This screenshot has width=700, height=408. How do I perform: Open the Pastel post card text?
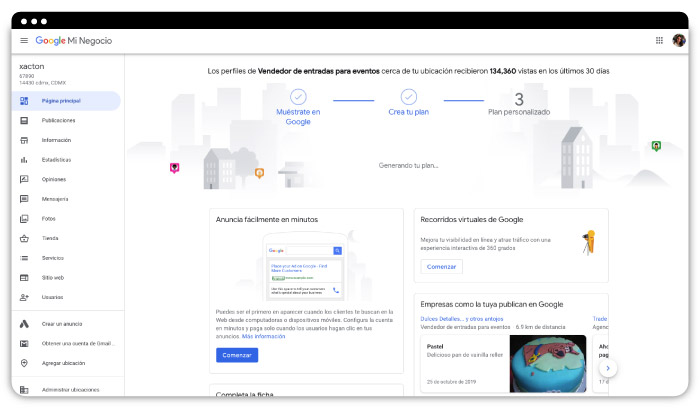465,351
